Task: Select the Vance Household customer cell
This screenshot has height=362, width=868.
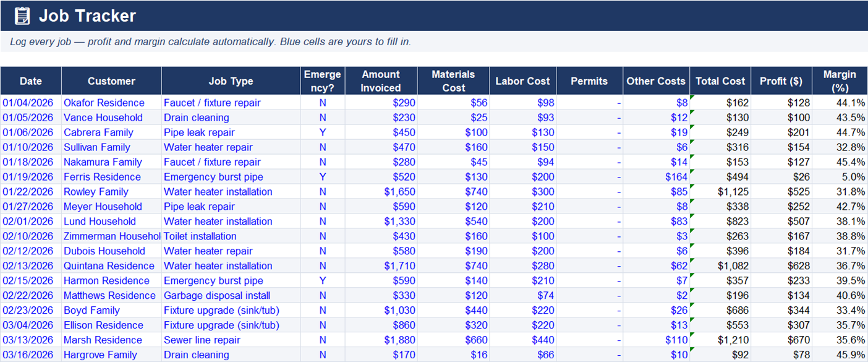Action: click(x=111, y=118)
